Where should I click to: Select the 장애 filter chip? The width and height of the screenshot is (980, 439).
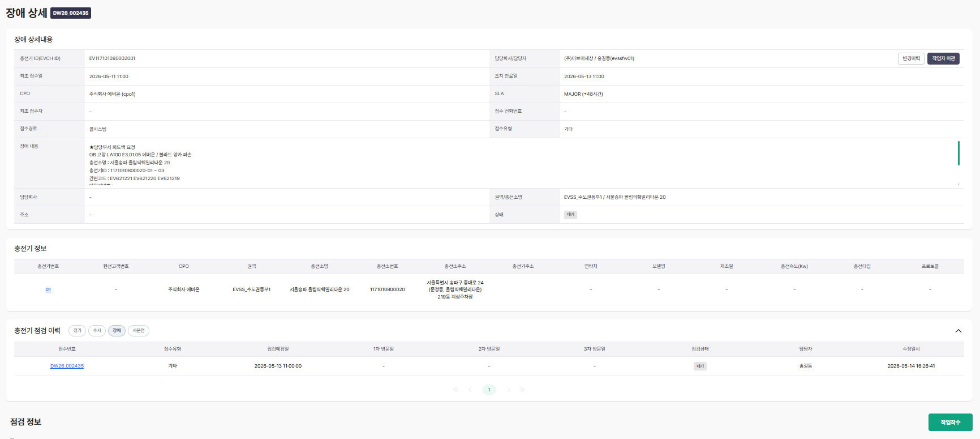pos(117,331)
